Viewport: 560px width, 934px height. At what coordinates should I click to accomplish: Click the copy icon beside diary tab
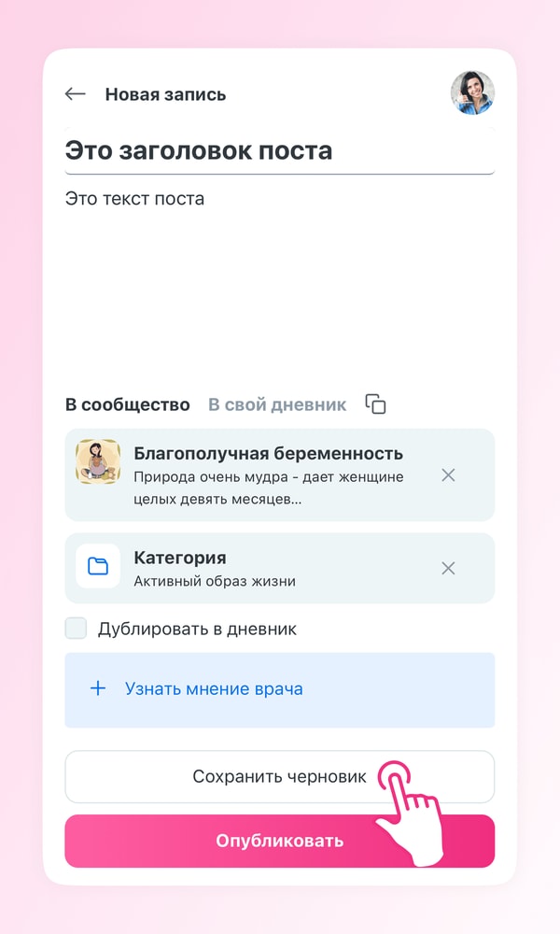[x=375, y=404]
